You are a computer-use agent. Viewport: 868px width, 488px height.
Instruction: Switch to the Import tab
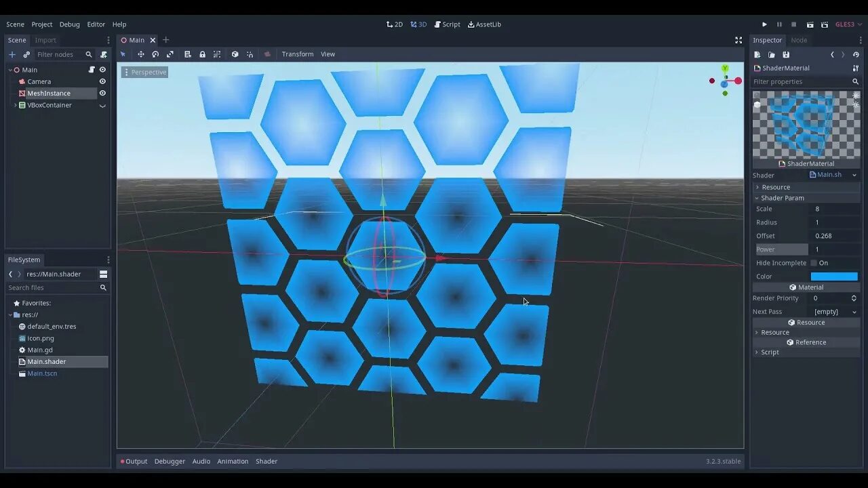pos(45,40)
